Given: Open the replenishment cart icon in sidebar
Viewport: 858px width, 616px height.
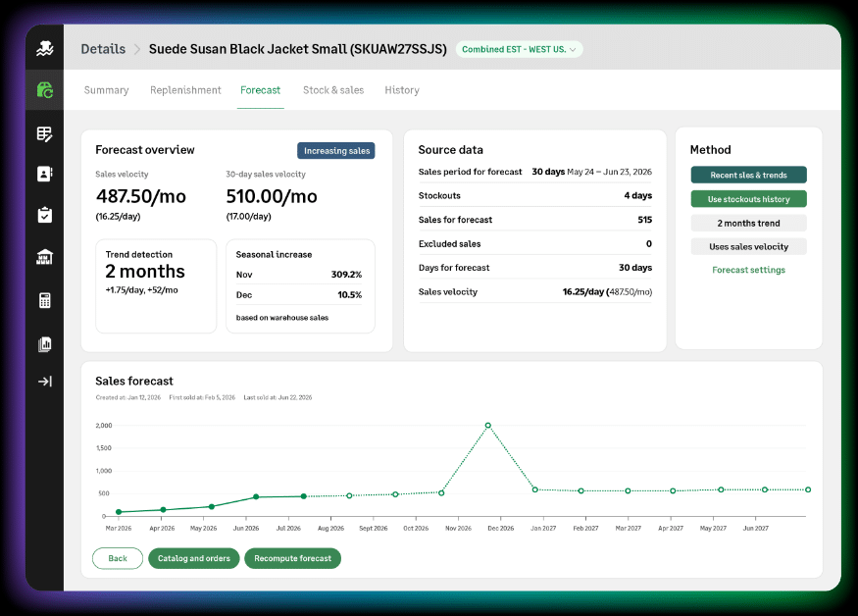Looking at the screenshot, I should [x=45, y=90].
